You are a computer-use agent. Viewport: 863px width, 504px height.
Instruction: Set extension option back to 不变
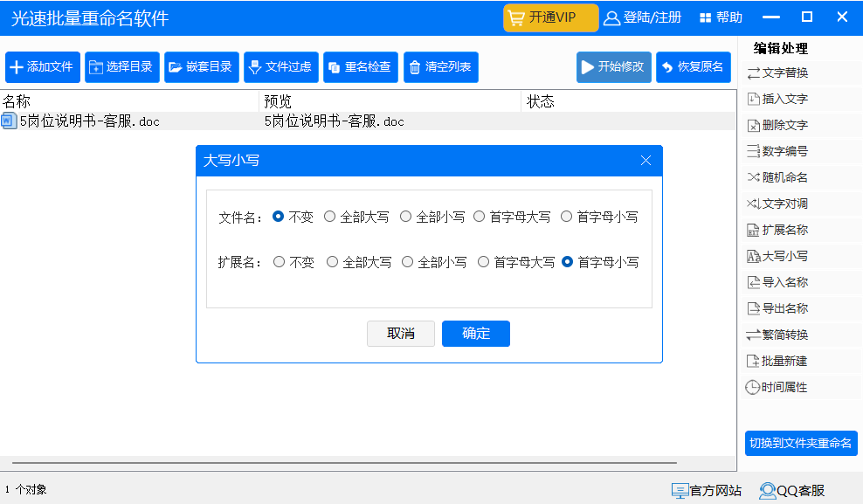(x=280, y=261)
